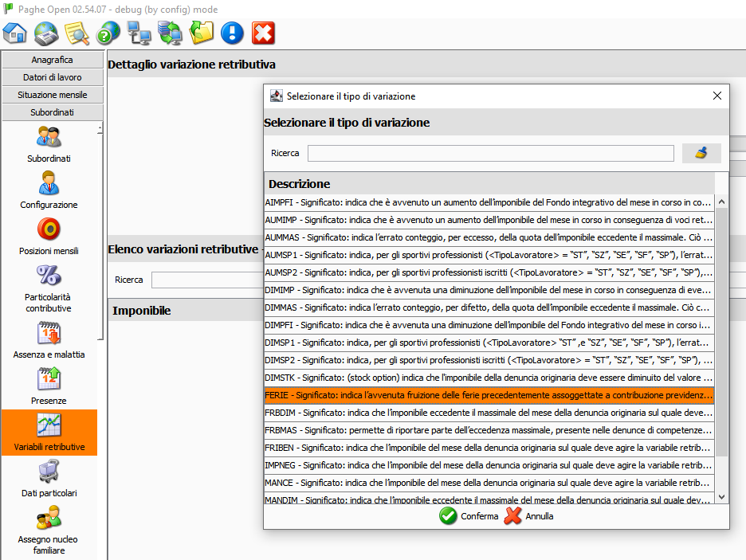Viewport: 746px width, 560px height.
Task: Close the Selezionare il tipo di variazione dialog
Action: point(717,96)
